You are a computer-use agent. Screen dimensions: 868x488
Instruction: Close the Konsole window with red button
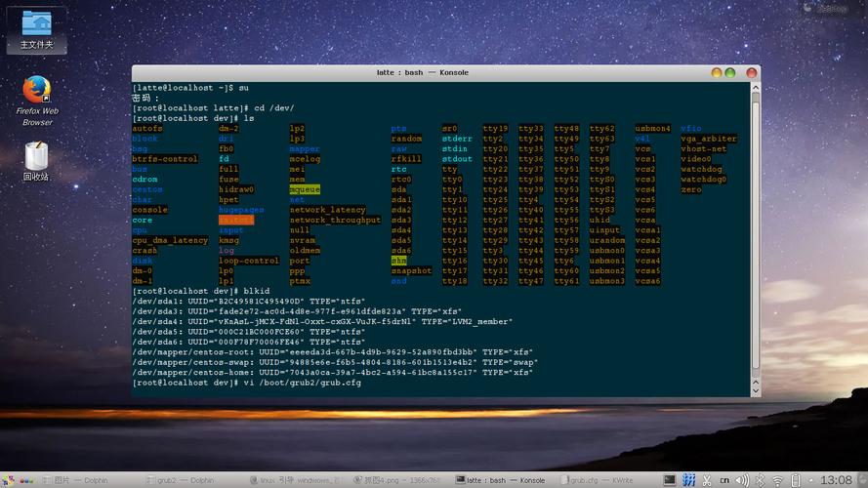point(751,72)
